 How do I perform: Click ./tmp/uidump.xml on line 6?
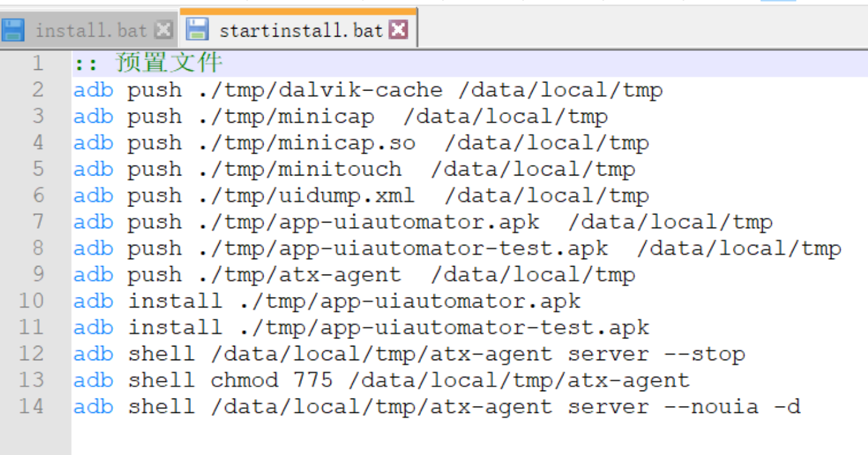coord(307,196)
